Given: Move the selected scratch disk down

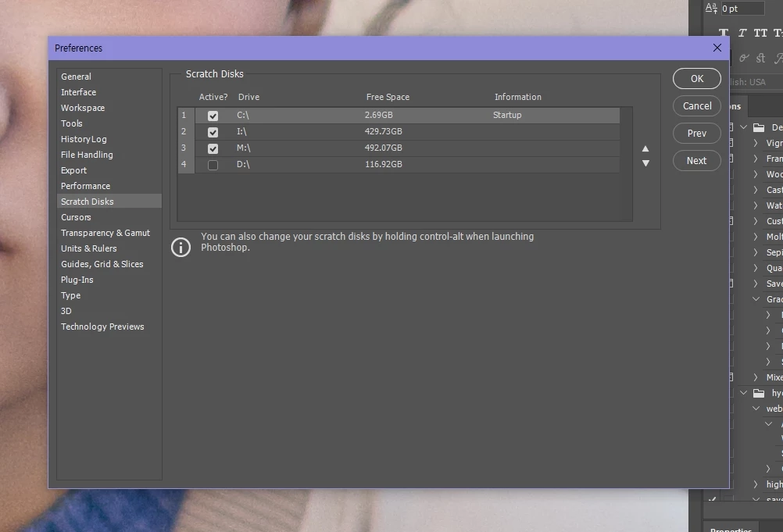Looking at the screenshot, I should [x=645, y=163].
